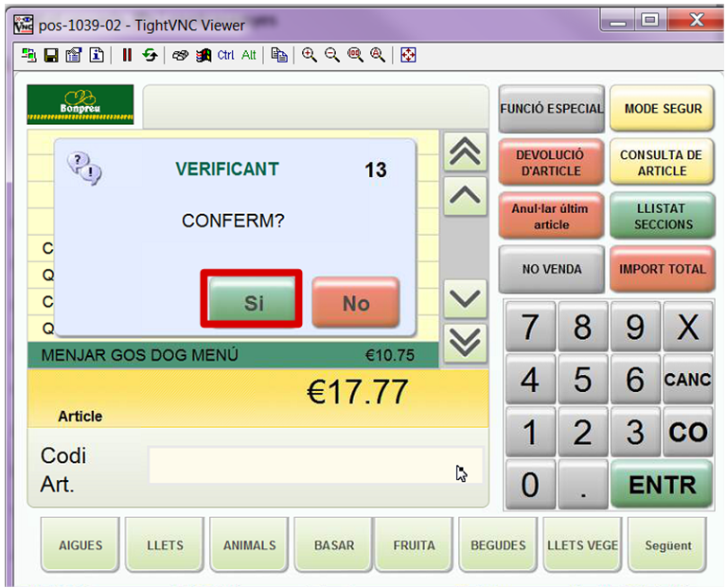The height and width of the screenshot is (588, 727).
Task: Click the zoom out magnifier icon
Action: [x=331, y=55]
